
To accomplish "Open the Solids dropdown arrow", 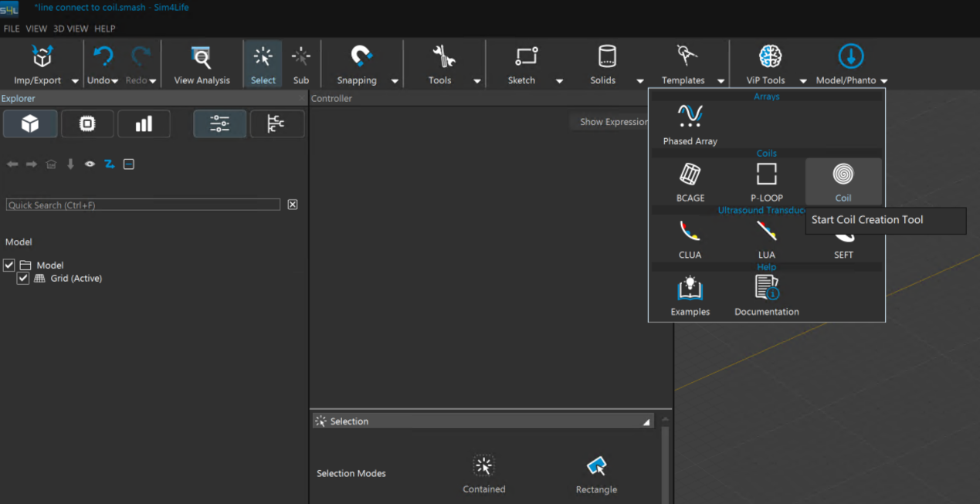I will coord(639,81).
